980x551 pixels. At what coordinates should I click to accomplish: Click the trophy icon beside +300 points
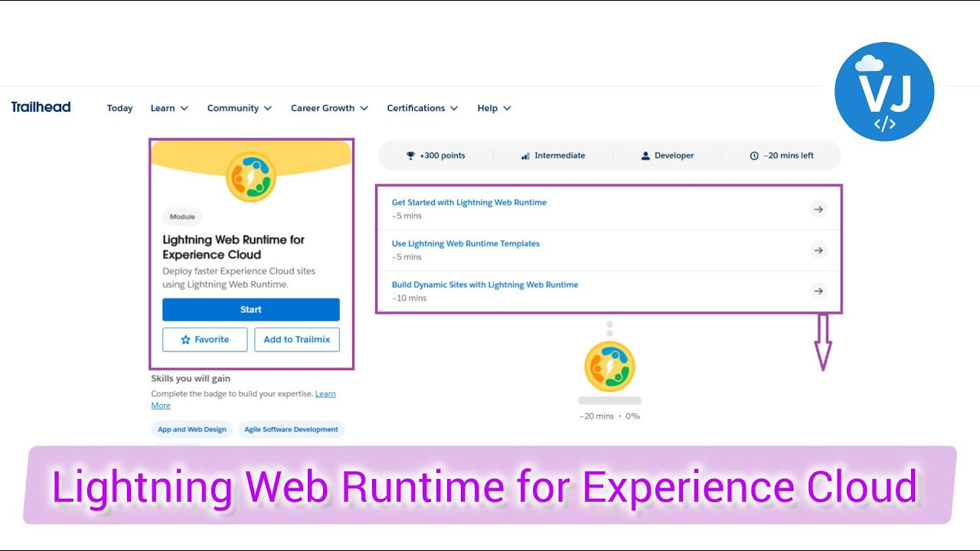tap(411, 155)
